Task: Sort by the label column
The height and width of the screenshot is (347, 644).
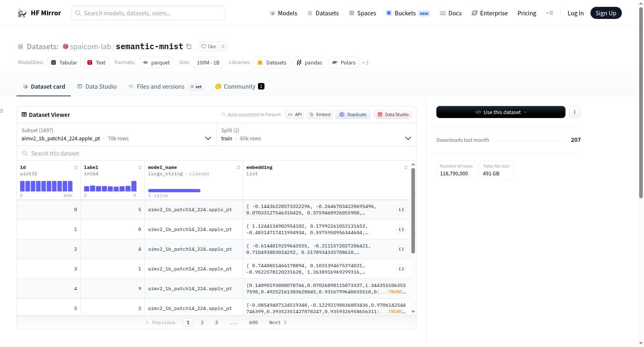Action: [140, 167]
